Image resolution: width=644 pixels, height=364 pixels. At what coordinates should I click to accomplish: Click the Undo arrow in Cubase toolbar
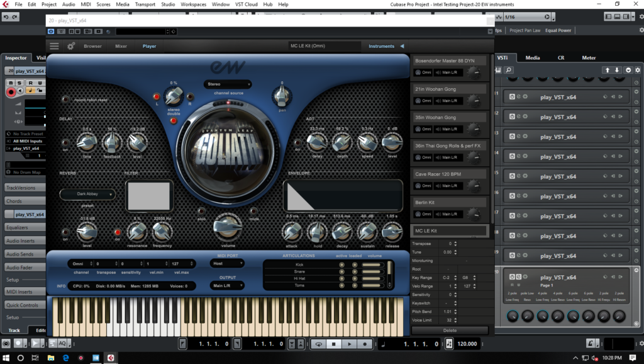click(x=6, y=17)
